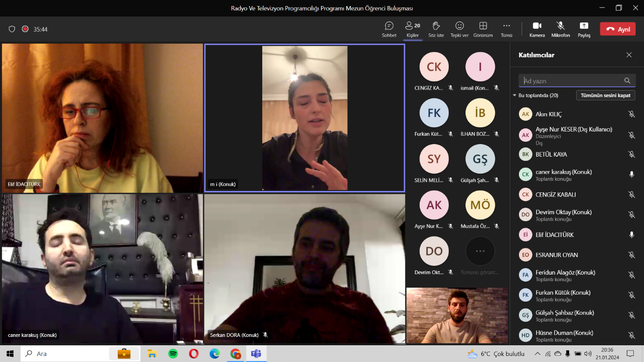The height and width of the screenshot is (362, 644).
Task: Toggle mic icon for Akın KILIÇ
Action: point(631,114)
